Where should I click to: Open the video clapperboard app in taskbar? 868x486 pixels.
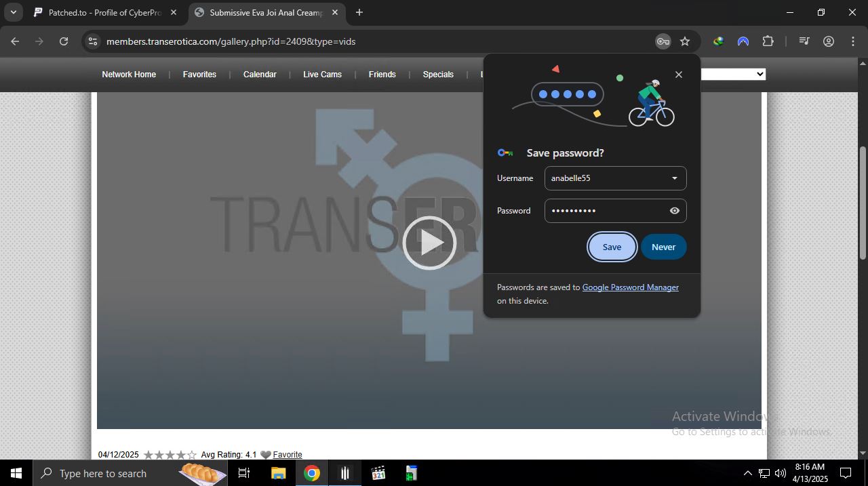tap(378, 473)
